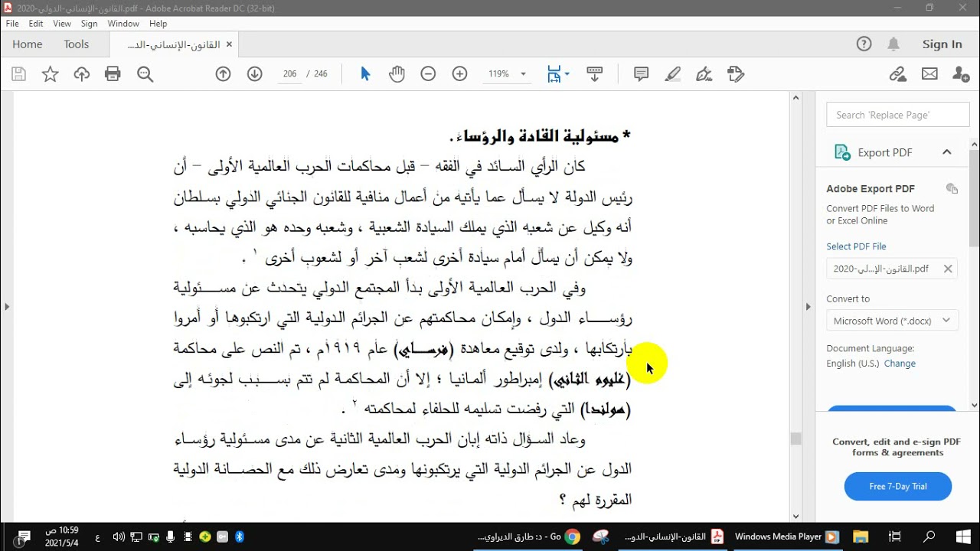Click the volume speaker tray icon
The height and width of the screenshot is (551, 980).
pyautogui.click(x=119, y=536)
